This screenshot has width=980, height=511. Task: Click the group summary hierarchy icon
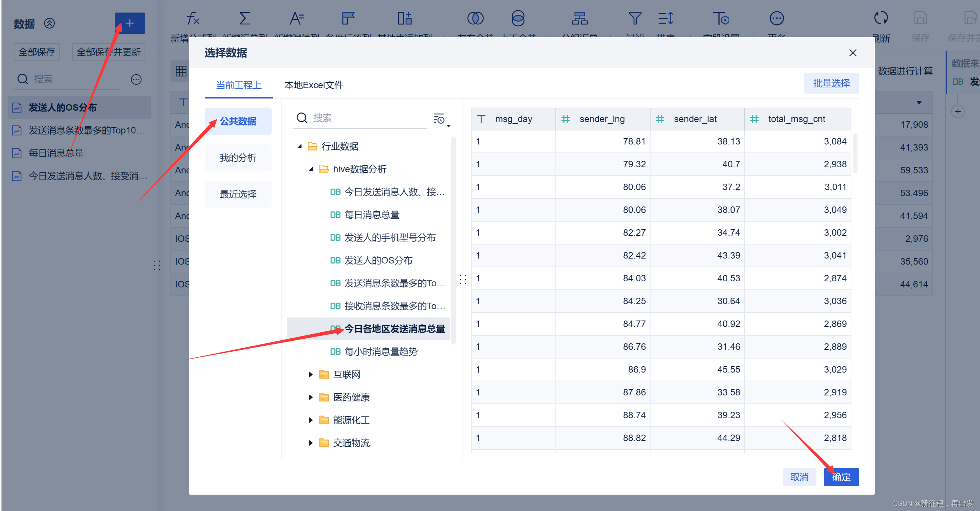tap(579, 18)
